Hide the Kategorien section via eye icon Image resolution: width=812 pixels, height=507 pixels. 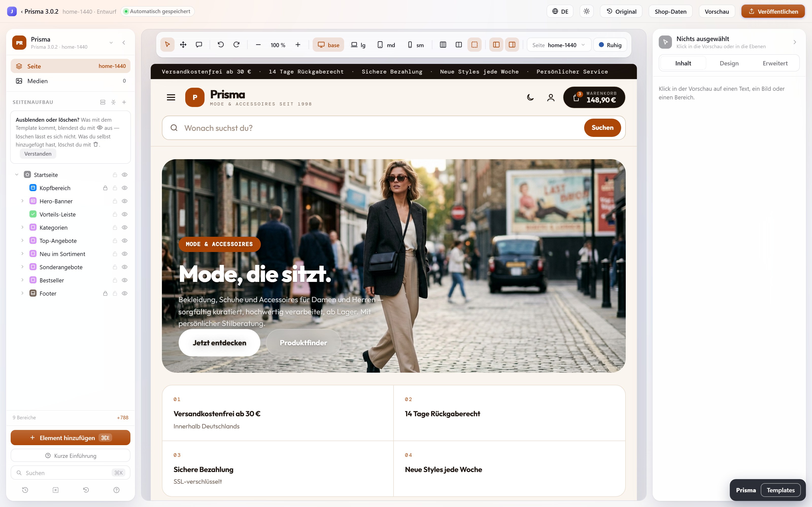pyautogui.click(x=125, y=227)
